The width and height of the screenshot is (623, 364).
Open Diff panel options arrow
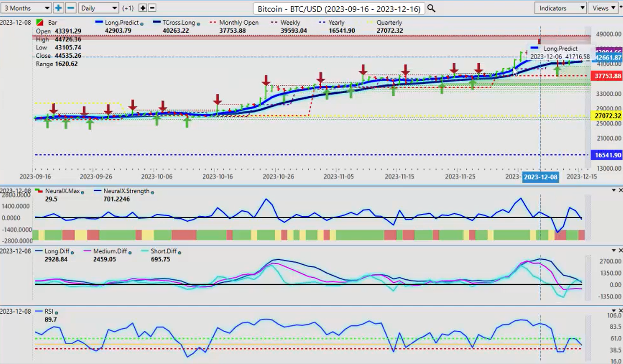click(x=613, y=250)
